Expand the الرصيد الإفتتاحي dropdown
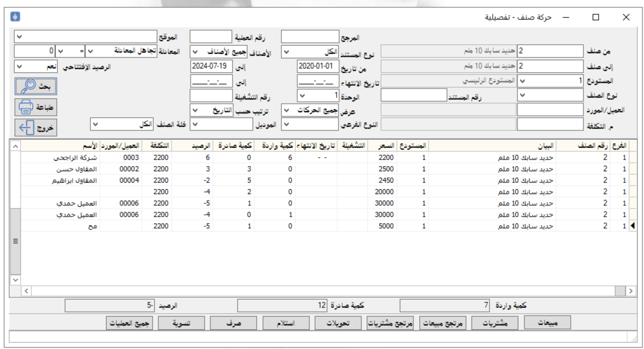 coord(19,67)
